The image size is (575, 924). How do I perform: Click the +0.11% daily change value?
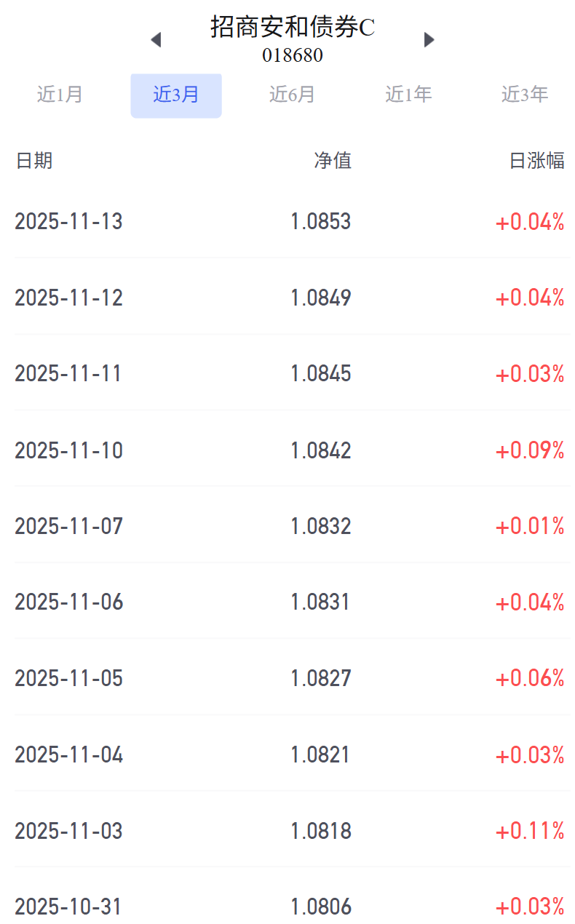coord(530,830)
